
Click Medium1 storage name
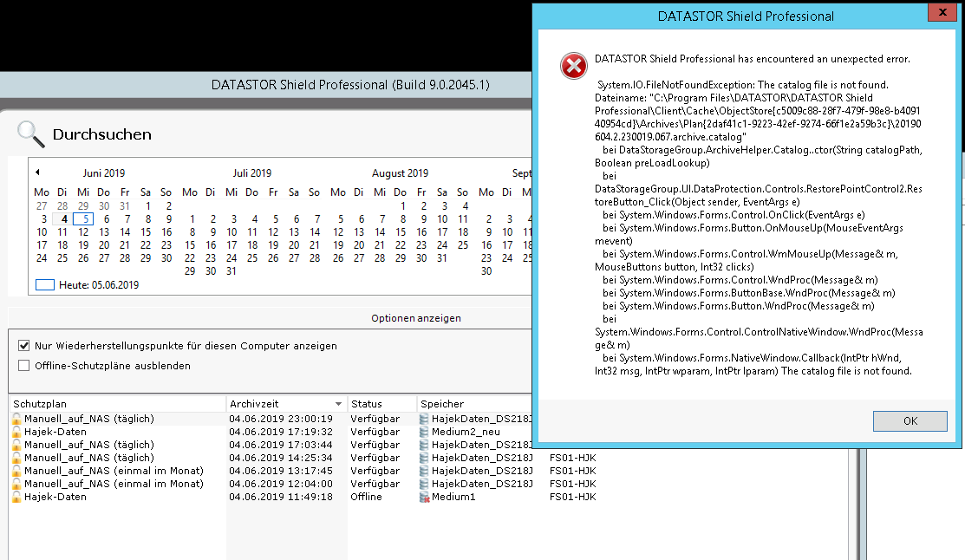pos(453,496)
